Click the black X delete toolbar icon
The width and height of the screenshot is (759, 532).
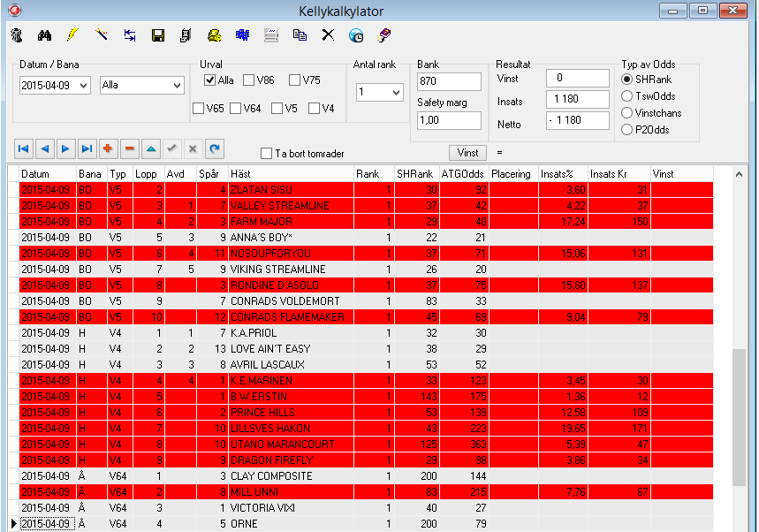(328, 34)
